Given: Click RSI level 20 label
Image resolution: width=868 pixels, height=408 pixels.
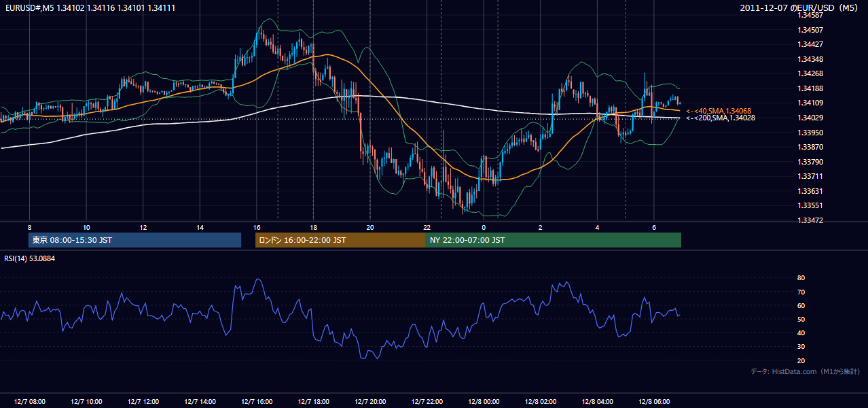Looking at the screenshot, I should tap(801, 360).
